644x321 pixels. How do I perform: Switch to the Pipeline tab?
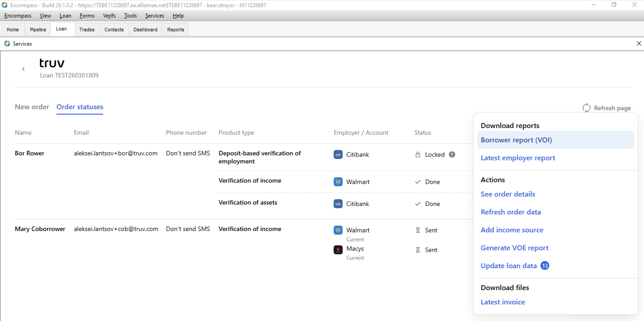click(38, 29)
